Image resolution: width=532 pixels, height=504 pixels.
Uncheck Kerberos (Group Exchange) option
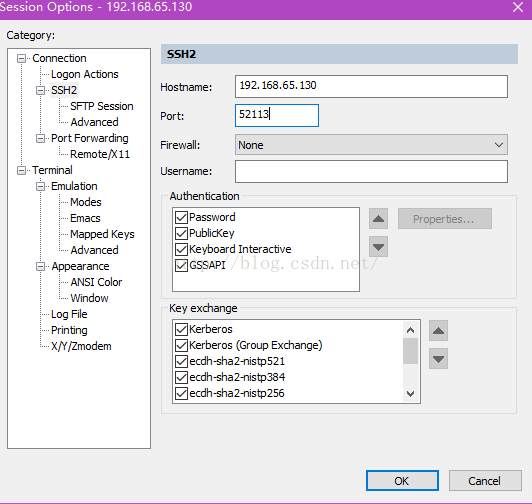(x=182, y=345)
